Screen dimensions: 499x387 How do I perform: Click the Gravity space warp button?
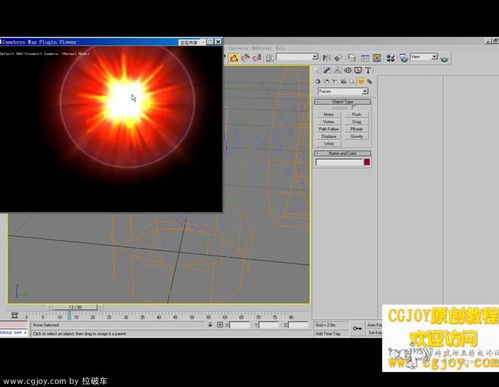coord(356,136)
